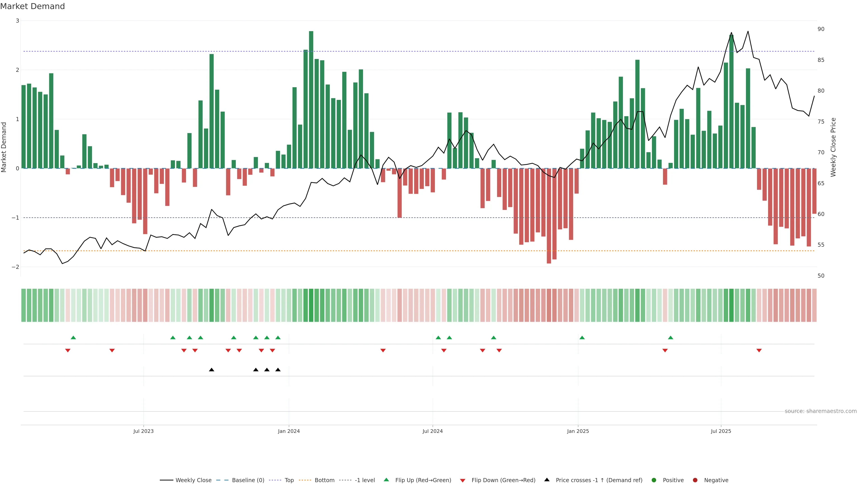Screen dimensions: 868x488
Task: Click the first black price-cross triangle marker
Action: pos(212,370)
